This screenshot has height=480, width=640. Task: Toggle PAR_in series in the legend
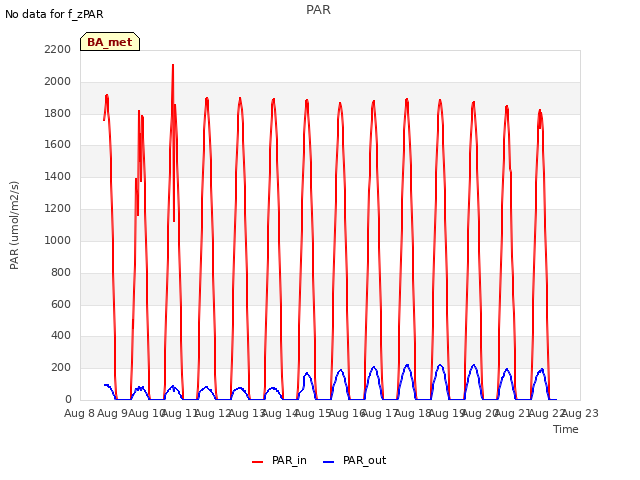(279, 461)
